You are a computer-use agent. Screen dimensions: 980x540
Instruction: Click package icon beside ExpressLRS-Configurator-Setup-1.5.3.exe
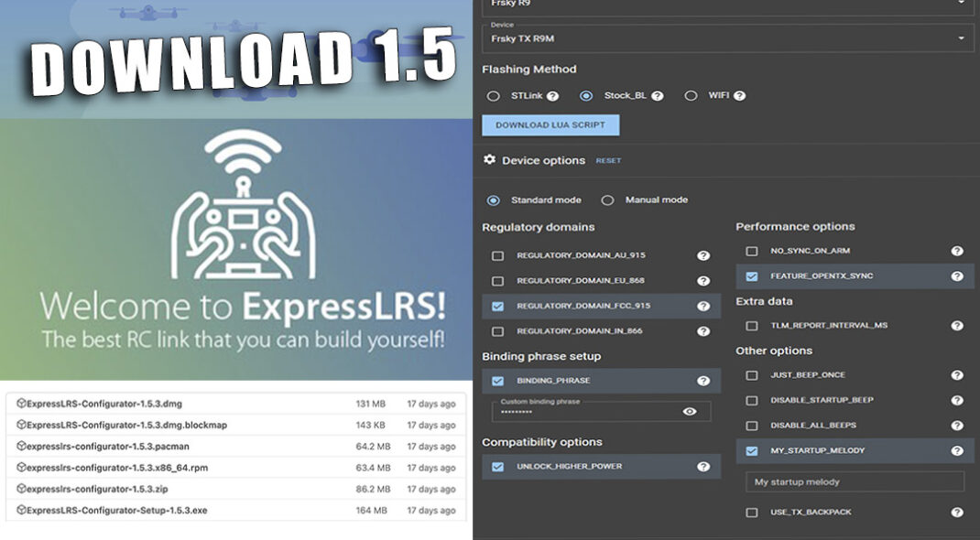click(x=21, y=510)
